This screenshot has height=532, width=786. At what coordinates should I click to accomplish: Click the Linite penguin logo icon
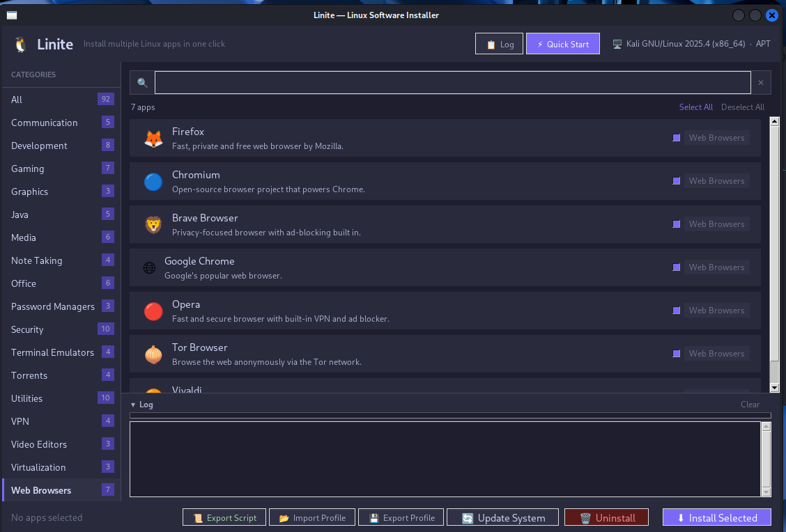point(20,45)
